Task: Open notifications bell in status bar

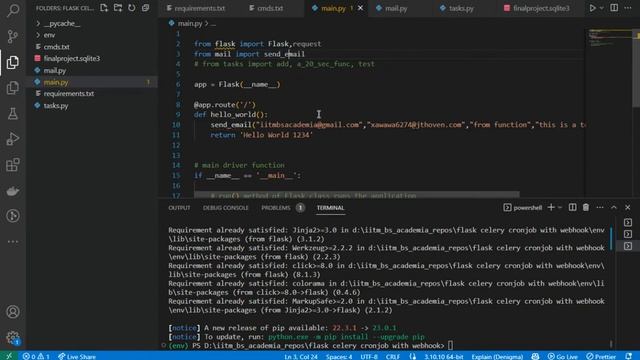Action: coord(629,356)
